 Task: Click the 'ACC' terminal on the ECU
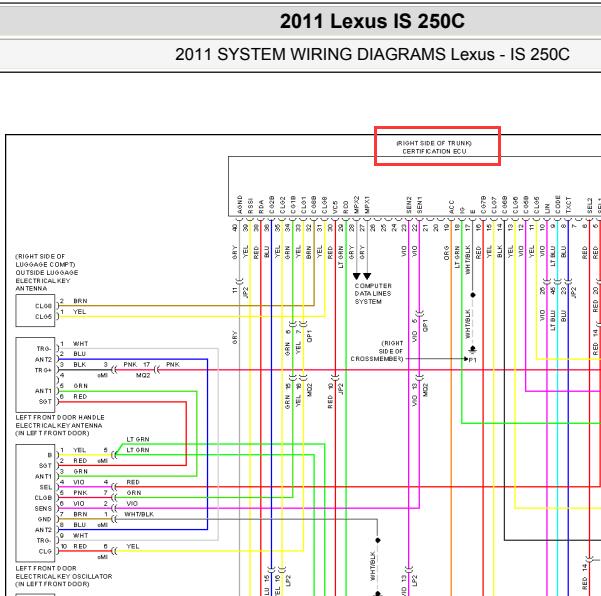pos(451,207)
